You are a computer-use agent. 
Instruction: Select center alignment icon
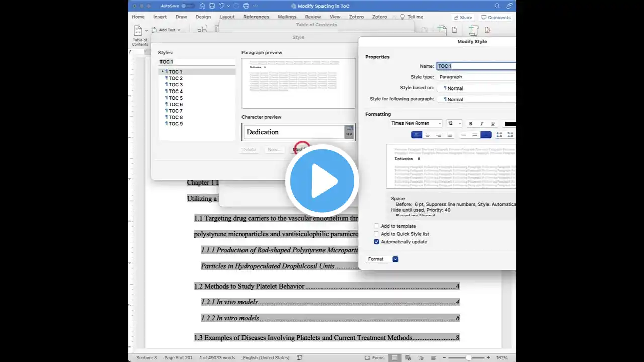[x=428, y=135]
